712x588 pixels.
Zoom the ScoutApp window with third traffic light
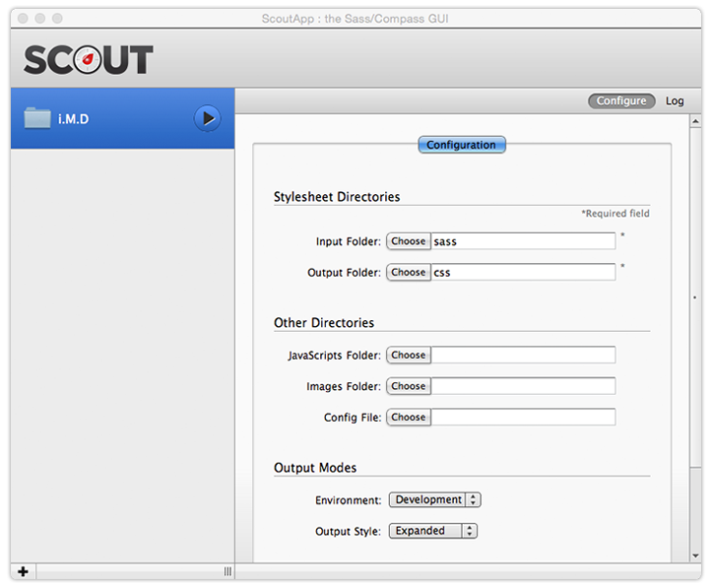(x=57, y=18)
